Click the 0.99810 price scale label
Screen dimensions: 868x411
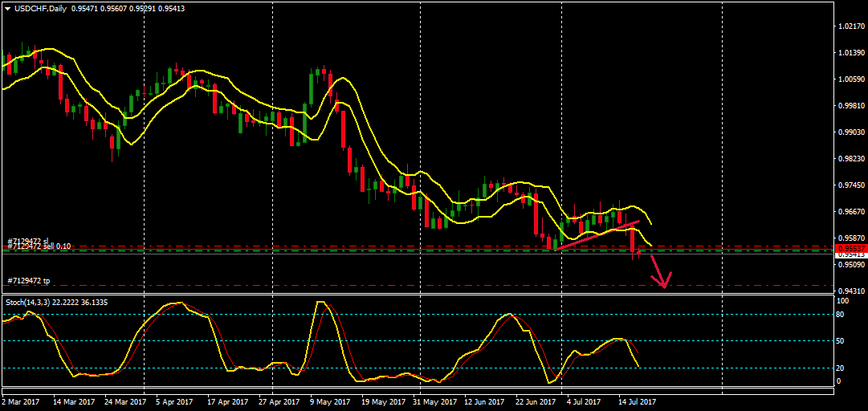point(850,106)
